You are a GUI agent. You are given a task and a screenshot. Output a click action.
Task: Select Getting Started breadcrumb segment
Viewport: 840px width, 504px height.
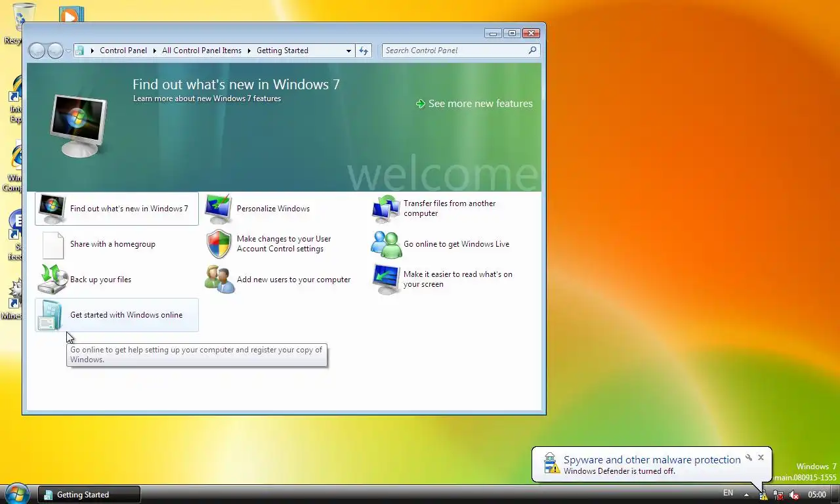click(x=282, y=51)
